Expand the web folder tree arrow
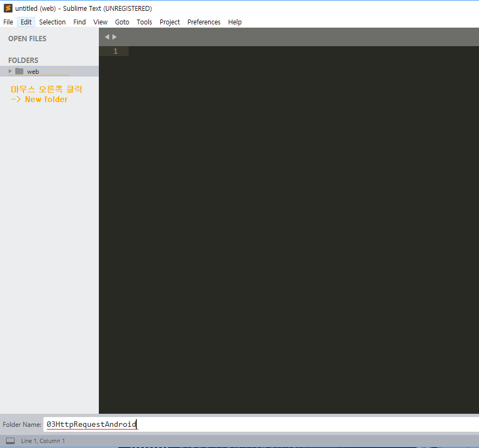The height and width of the screenshot is (448, 479). click(x=10, y=71)
